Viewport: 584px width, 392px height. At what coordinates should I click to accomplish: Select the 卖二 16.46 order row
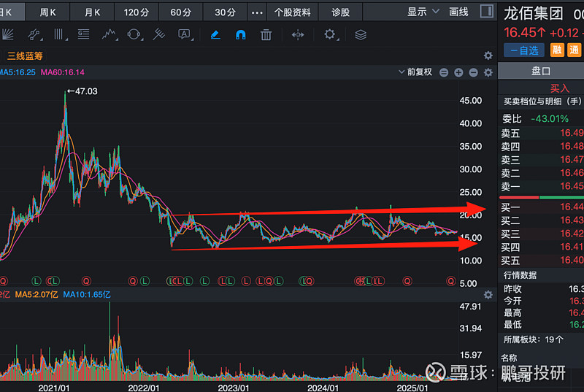[542, 173]
